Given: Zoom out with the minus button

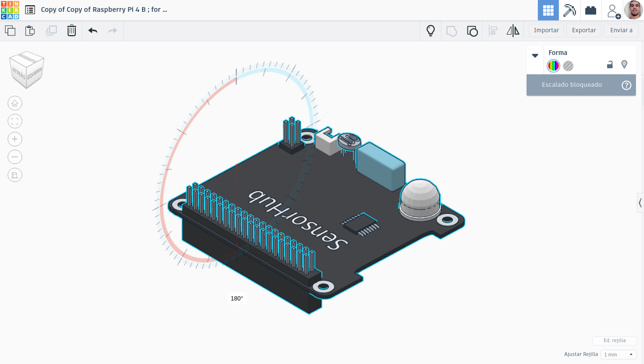Looking at the screenshot, I should (x=15, y=157).
